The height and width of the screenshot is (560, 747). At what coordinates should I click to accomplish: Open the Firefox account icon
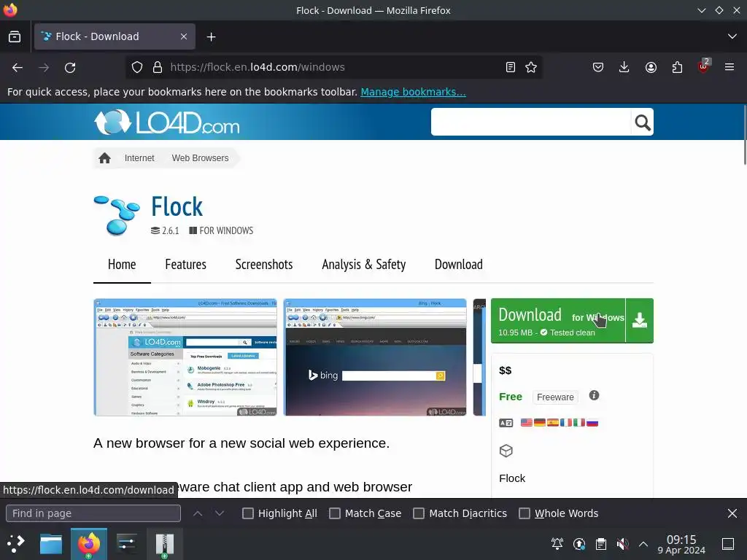tap(651, 67)
